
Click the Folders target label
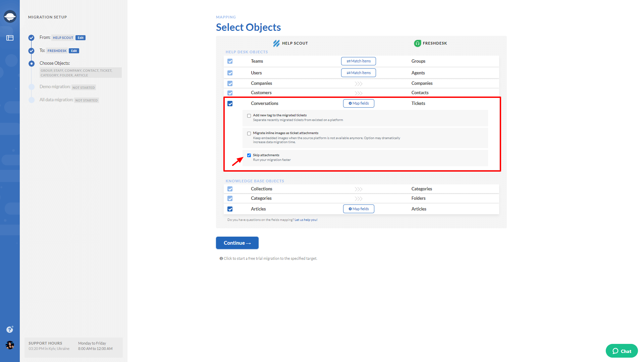click(x=418, y=198)
